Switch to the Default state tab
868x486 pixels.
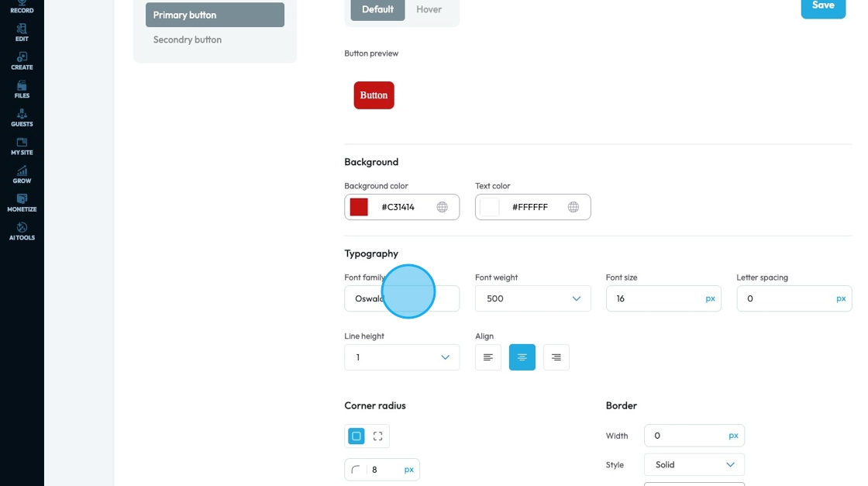(x=377, y=9)
